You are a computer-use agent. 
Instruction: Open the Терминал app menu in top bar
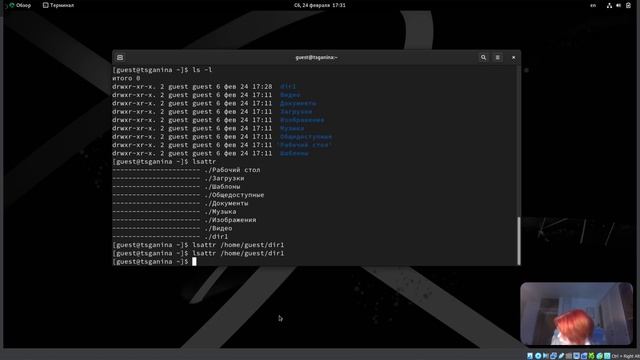58,5
